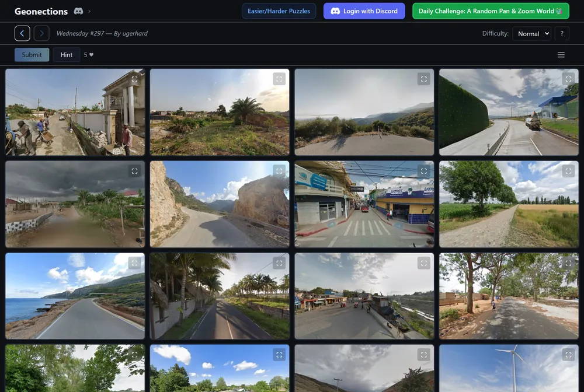Fullscreen the stormy sky dirt road photo
The width and height of the screenshot is (584, 392).
click(x=134, y=171)
